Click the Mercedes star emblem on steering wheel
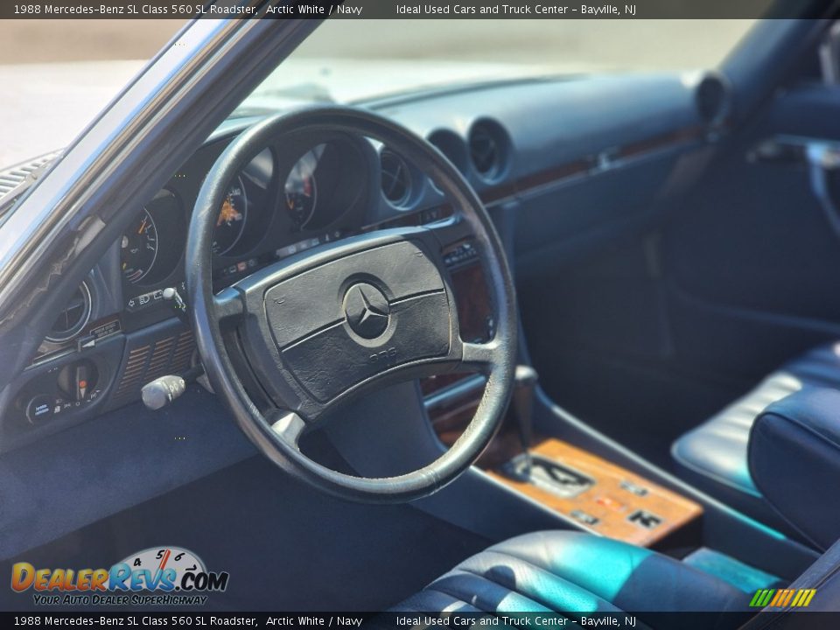 coord(366,311)
